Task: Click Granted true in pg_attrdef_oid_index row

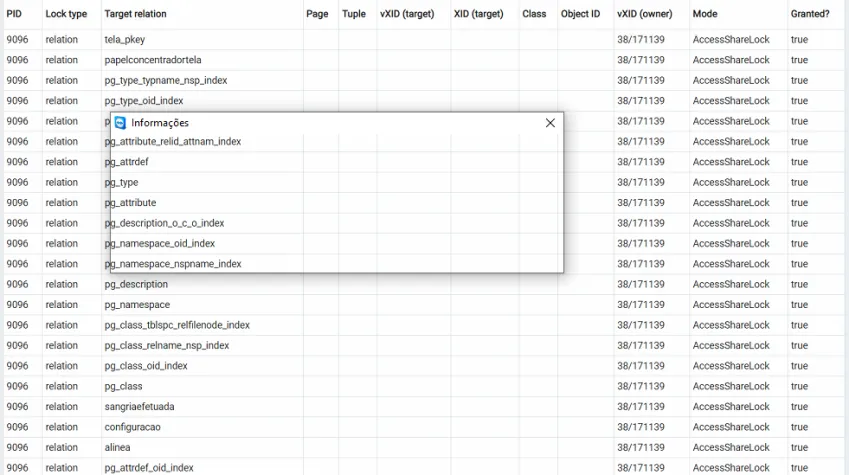Action: pos(799,467)
